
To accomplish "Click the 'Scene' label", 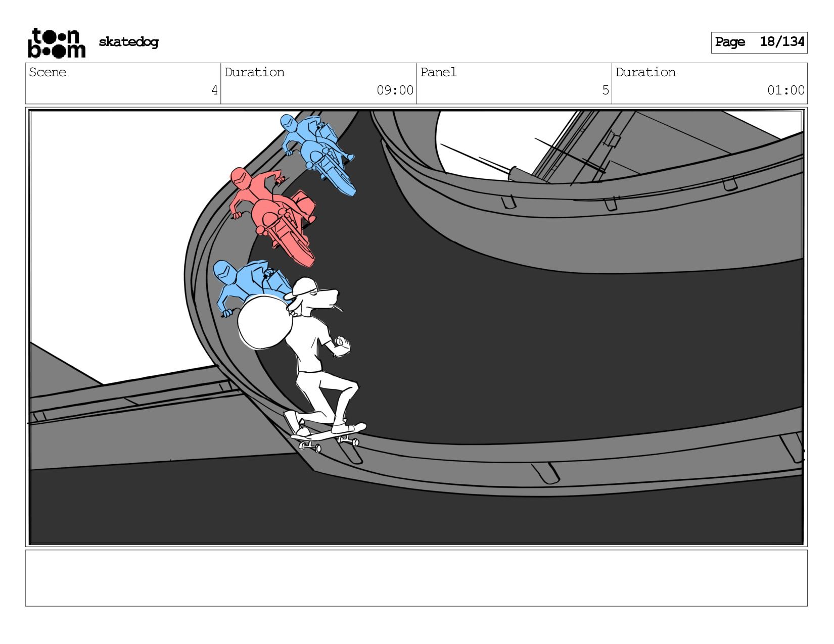I will coord(48,72).
